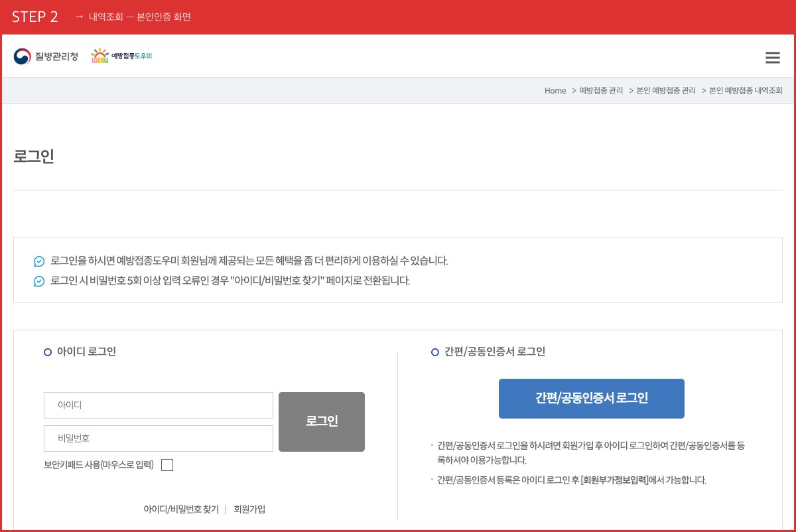Click 아이디 로그인 section heading
The image size is (796, 532).
86,352
